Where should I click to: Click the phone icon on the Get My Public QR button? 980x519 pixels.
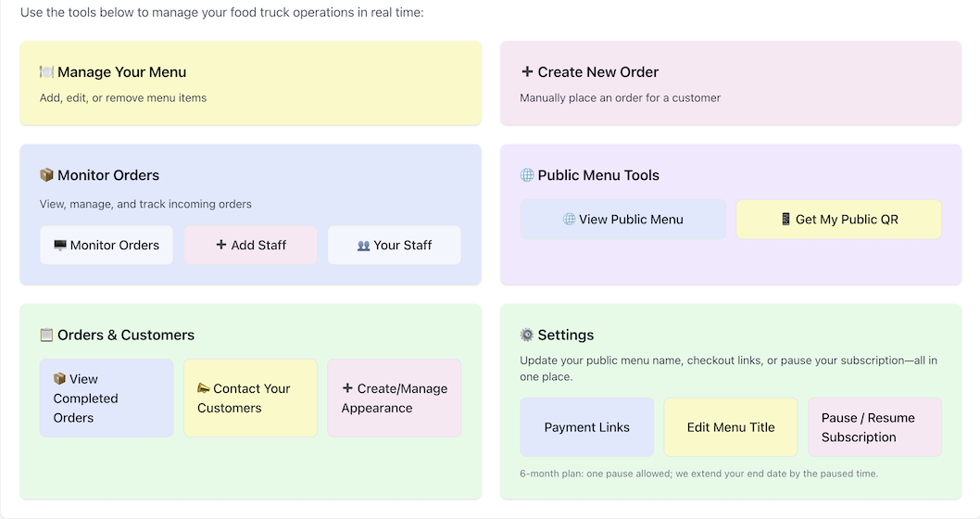pos(785,219)
